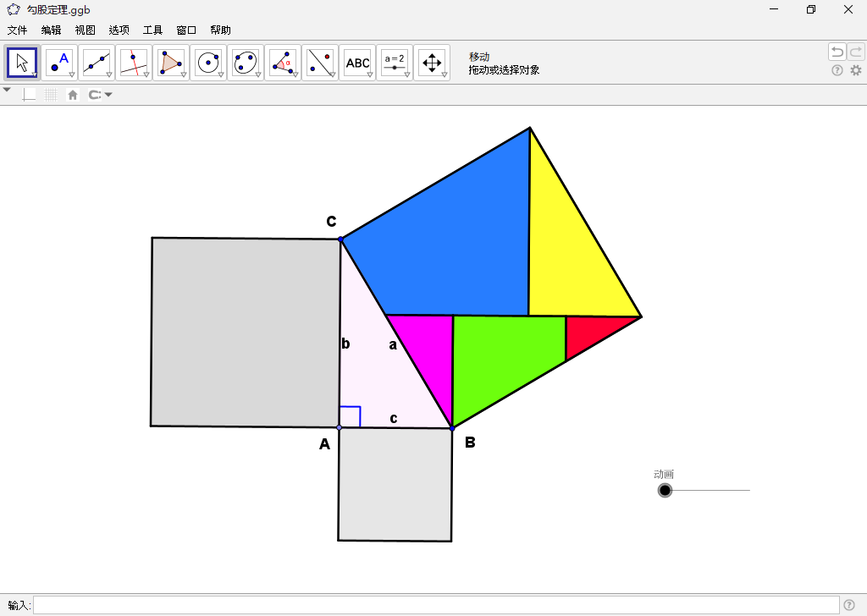Open the 视图 menu
This screenshot has height=616, width=867.
tap(85, 30)
